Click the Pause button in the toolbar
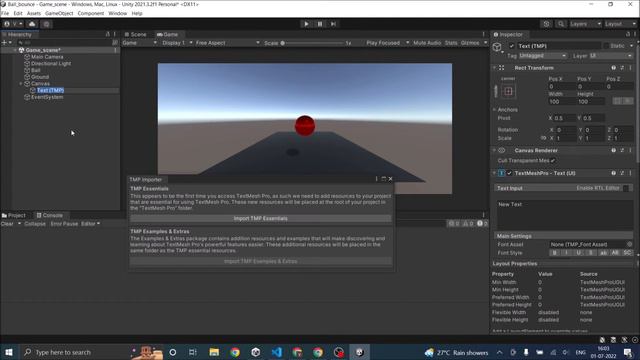The height and width of the screenshot is (360, 640). pos(320,24)
